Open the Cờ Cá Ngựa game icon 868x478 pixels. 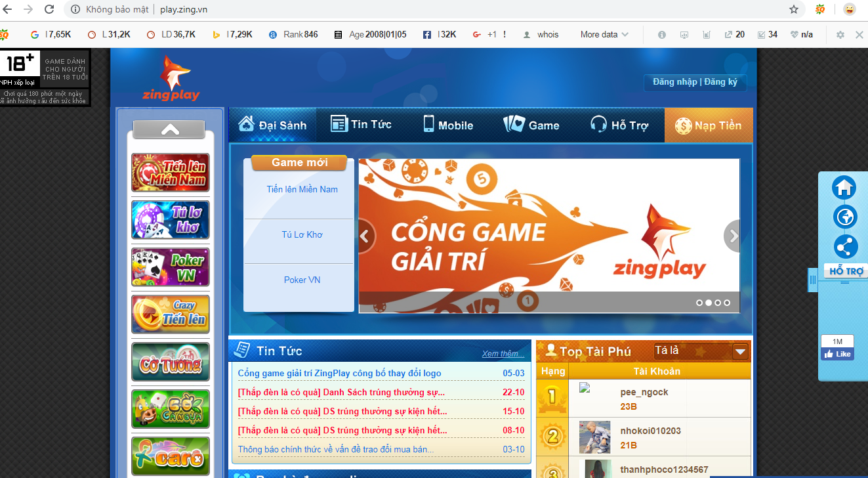tap(171, 409)
